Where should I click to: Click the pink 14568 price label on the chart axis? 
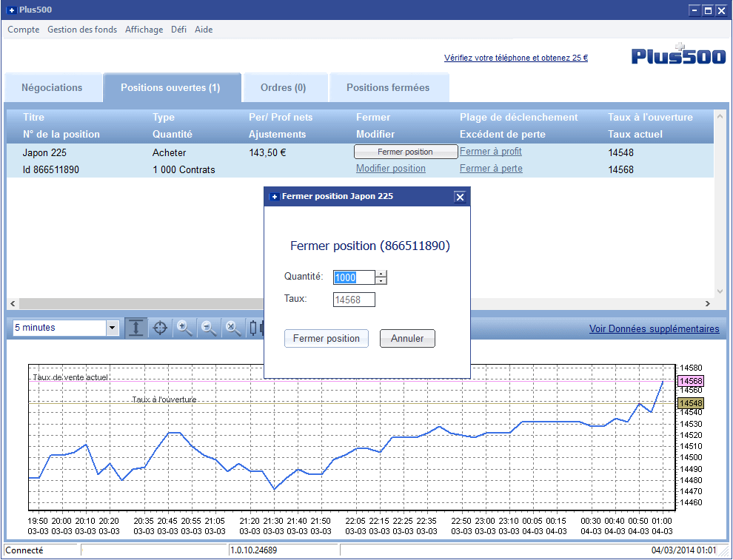point(691,381)
